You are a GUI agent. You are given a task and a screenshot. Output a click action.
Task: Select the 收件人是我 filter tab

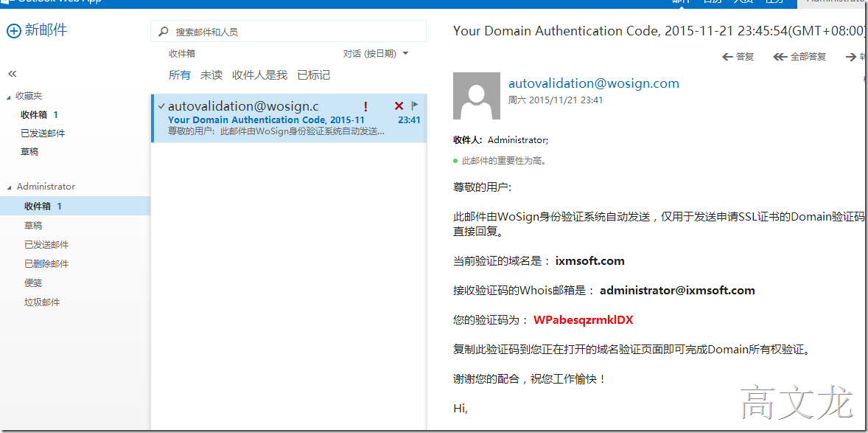tap(259, 75)
